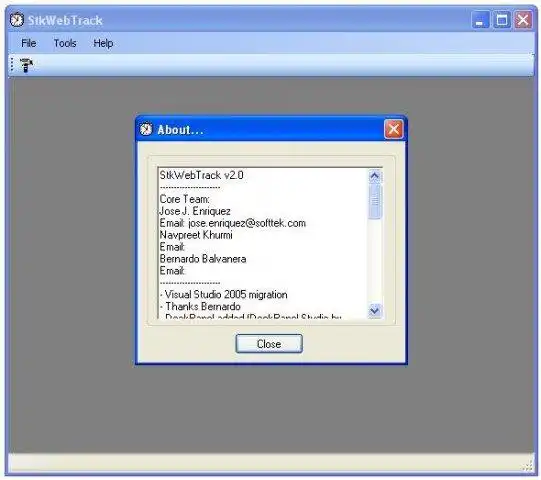Click the 'Visual Studio 2005 migration' line
The image size is (541, 480).
tap(224, 295)
